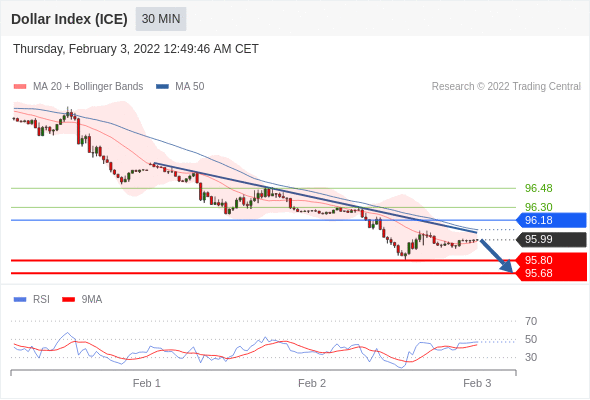This screenshot has width=590, height=400.
Task: Click the MA 20 + Bollinger Bands label
Action: click(88, 87)
